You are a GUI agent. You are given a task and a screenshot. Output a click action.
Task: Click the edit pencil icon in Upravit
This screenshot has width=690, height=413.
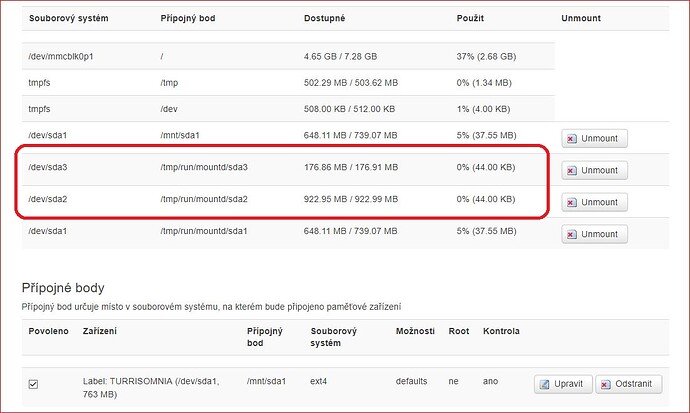click(x=544, y=384)
